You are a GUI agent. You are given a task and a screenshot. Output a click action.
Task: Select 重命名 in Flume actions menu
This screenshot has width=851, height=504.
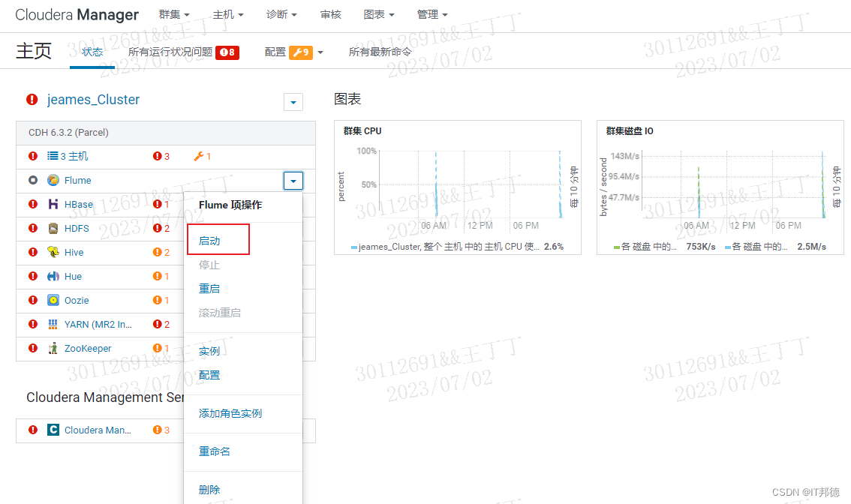pos(215,451)
